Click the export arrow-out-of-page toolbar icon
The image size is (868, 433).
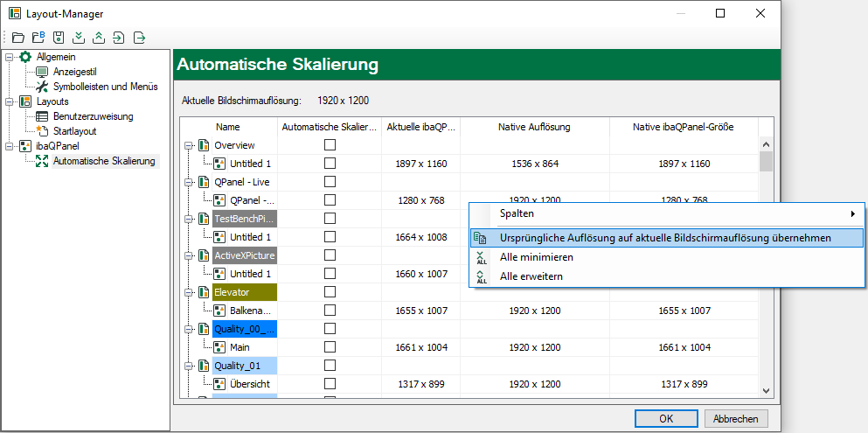pyautogui.click(x=139, y=37)
